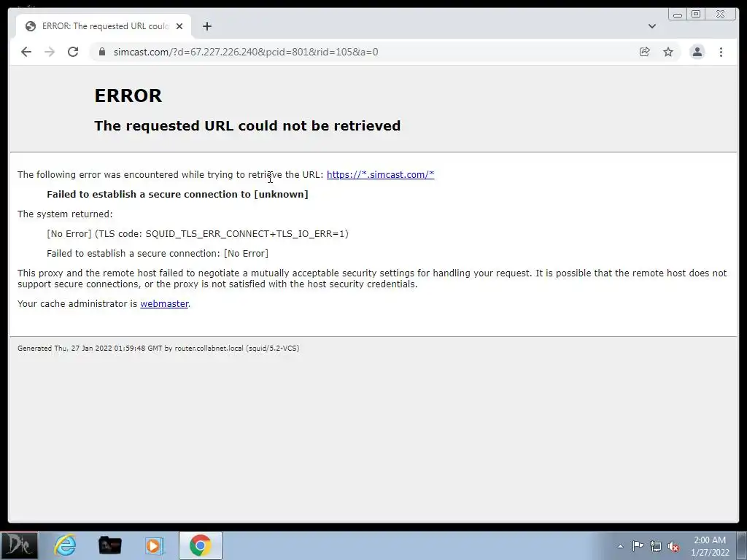Select the ERROR: The requested URL tab

[x=104, y=26]
